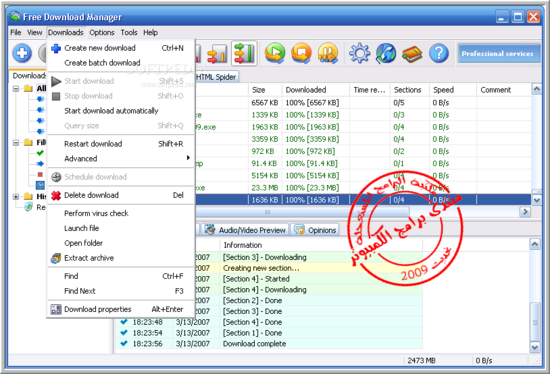550x374 pixels.
Task: Switch to the HTML Spider tab
Action: point(216,77)
